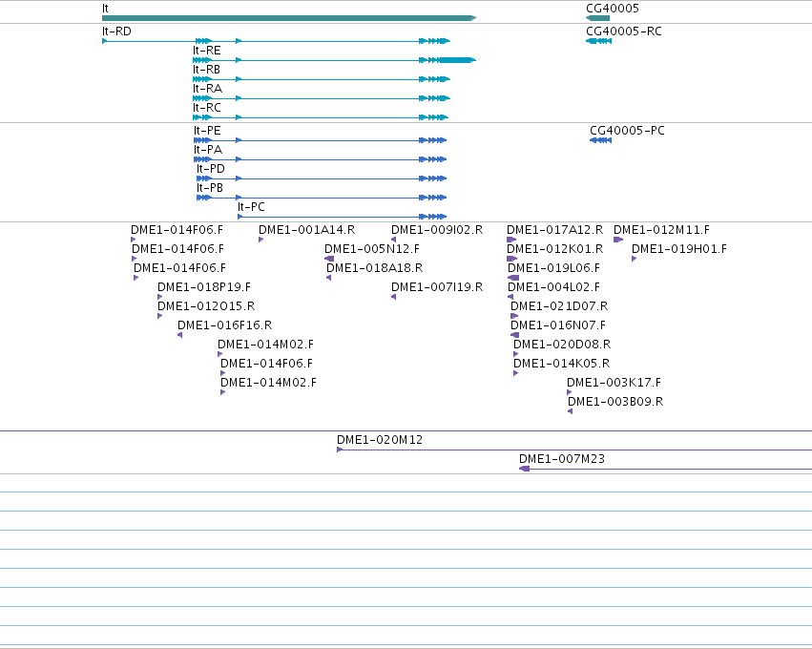
Task: Select the DME1-020D08.R label
Action: (562, 345)
